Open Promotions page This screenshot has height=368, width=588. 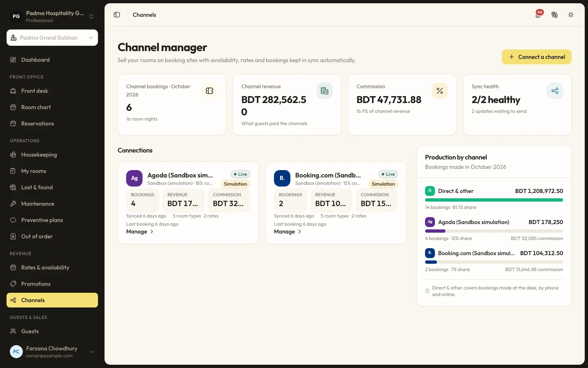(x=52, y=284)
